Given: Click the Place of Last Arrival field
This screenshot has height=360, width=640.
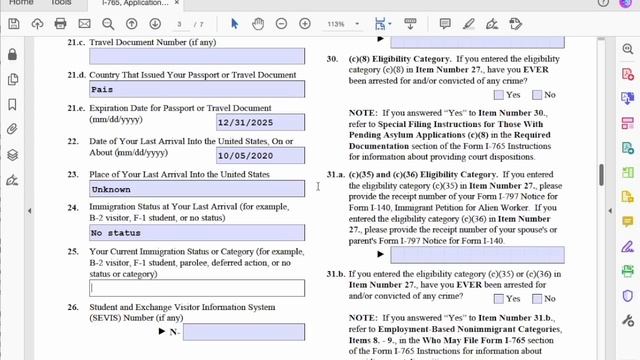Looking at the screenshot, I should (x=197, y=189).
